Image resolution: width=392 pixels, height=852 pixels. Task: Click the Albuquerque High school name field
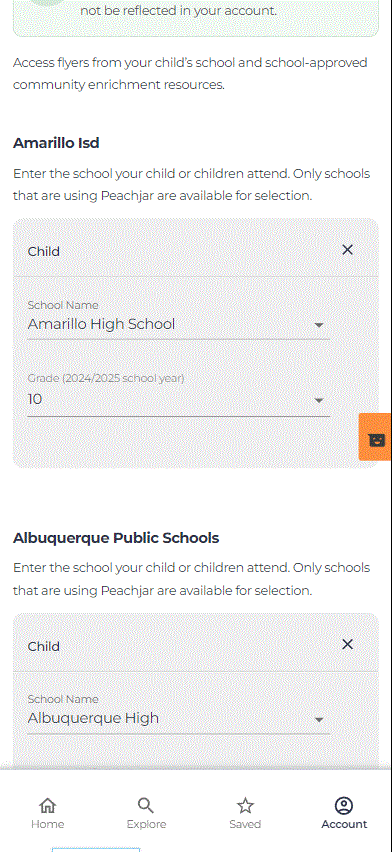click(x=178, y=713)
